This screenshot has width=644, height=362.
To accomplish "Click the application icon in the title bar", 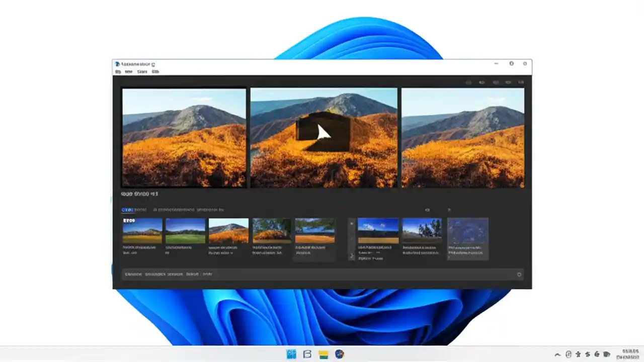I will [117, 64].
